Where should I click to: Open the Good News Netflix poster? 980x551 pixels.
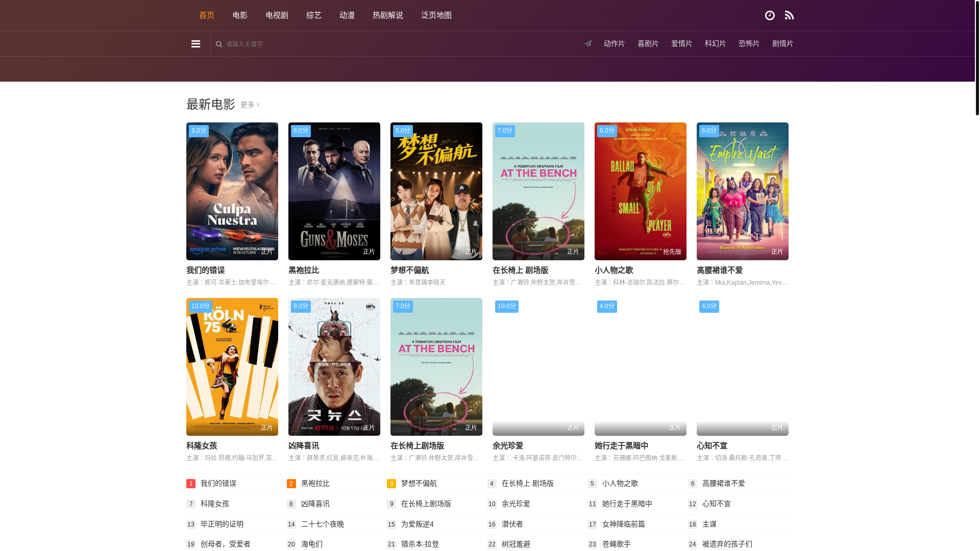334,367
